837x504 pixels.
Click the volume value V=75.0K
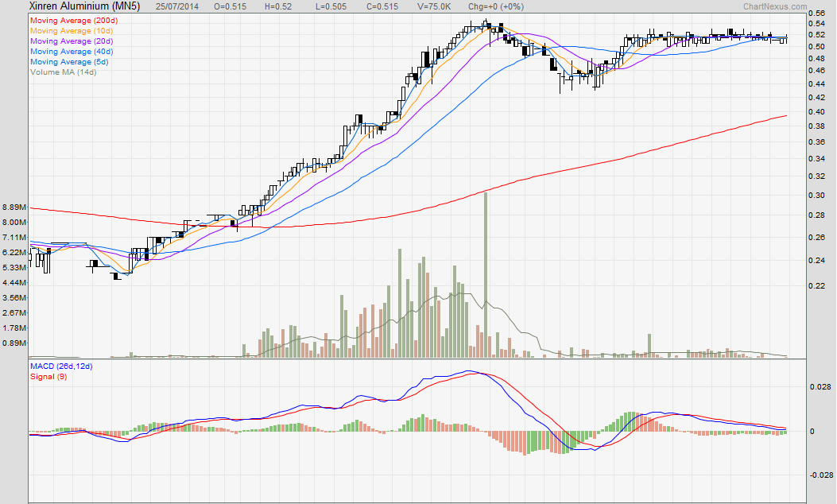click(x=434, y=7)
